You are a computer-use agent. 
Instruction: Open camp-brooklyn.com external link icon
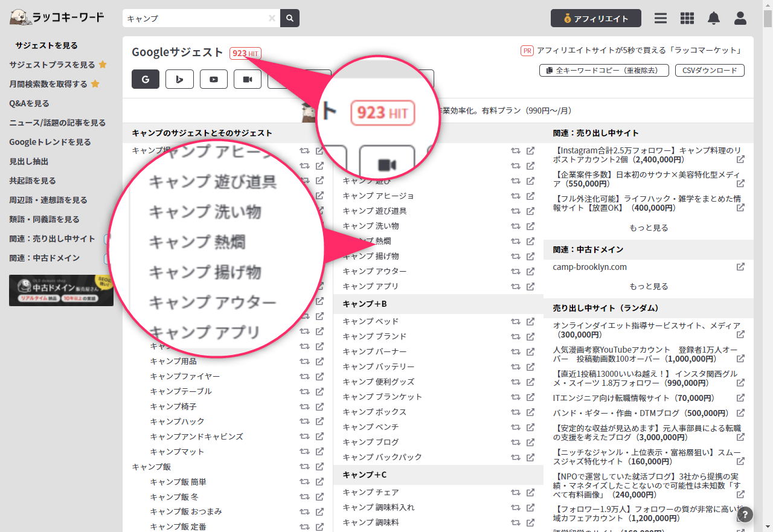pyautogui.click(x=740, y=267)
